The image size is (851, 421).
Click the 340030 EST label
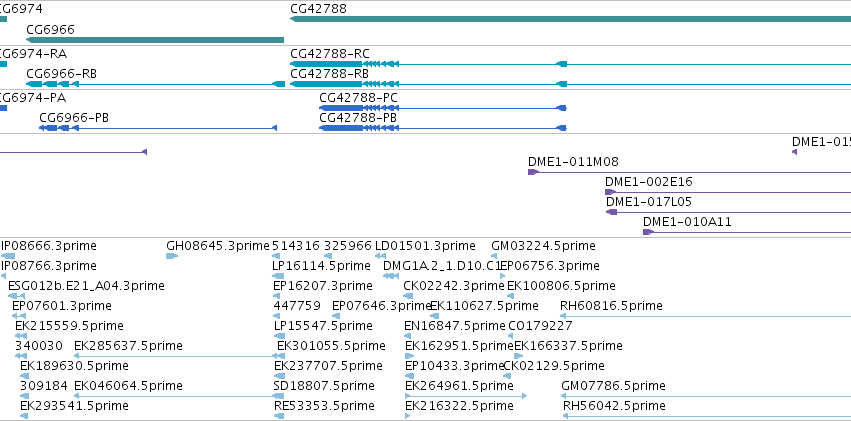point(39,346)
